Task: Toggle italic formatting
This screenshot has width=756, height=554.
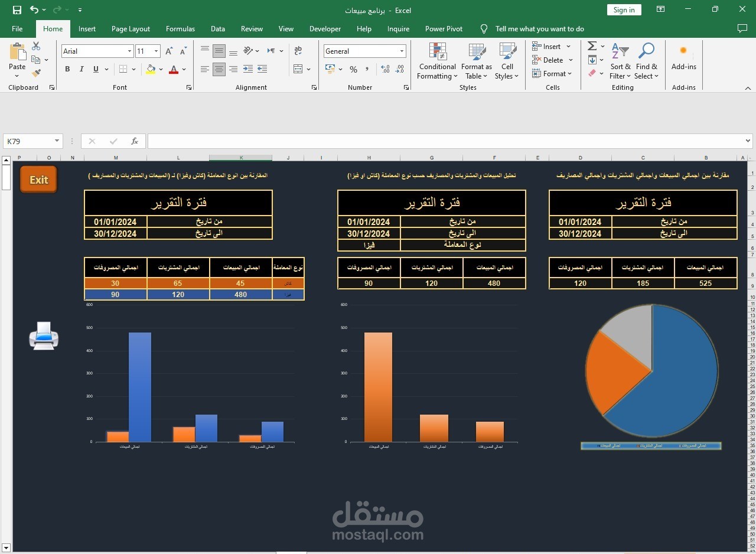Action: point(82,69)
